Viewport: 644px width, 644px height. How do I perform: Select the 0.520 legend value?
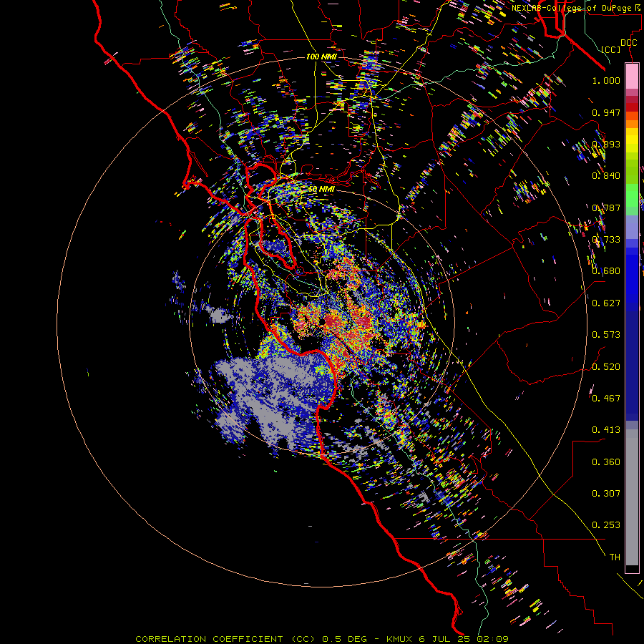click(x=606, y=367)
